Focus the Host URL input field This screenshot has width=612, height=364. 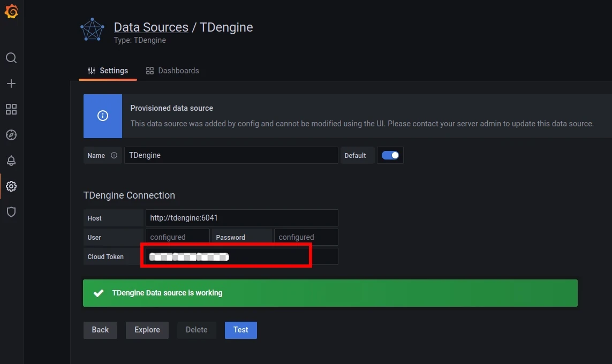click(x=242, y=218)
